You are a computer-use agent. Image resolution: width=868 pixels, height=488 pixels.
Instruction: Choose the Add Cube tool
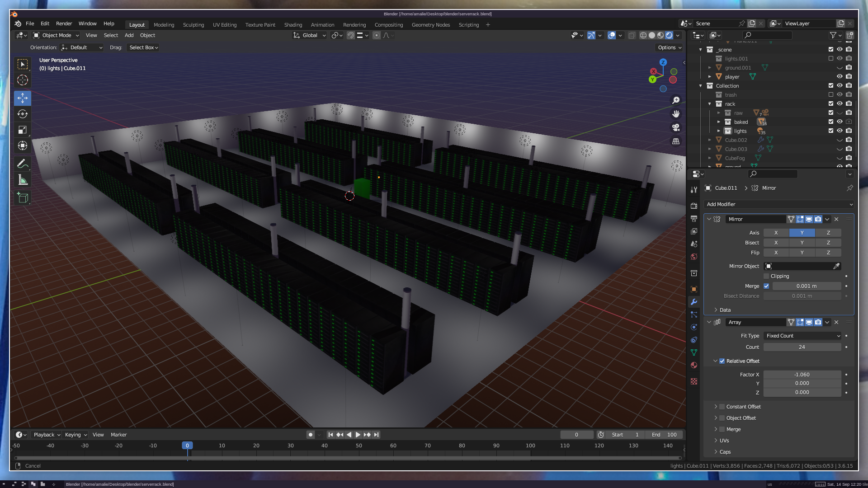pyautogui.click(x=23, y=197)
